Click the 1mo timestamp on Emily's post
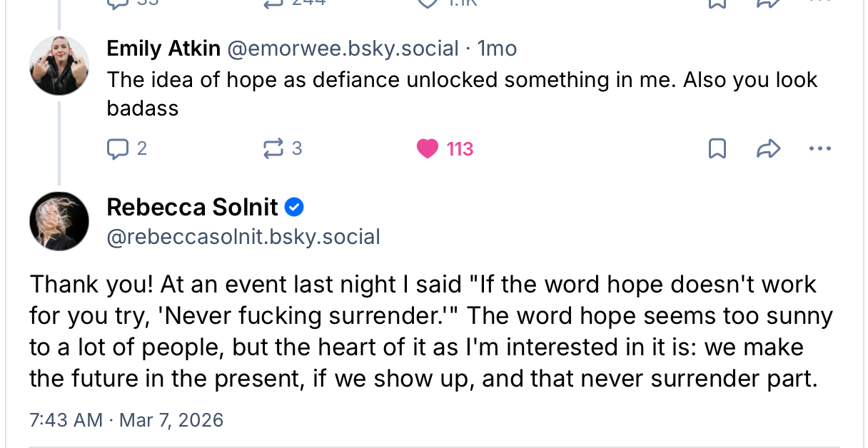Screen dimensions: 868x448 497,49
